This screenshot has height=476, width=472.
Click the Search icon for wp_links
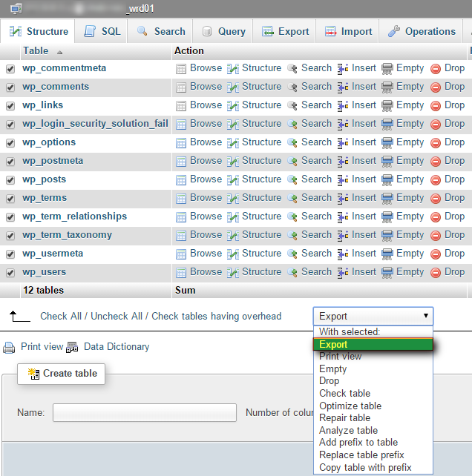coord(292,105)
